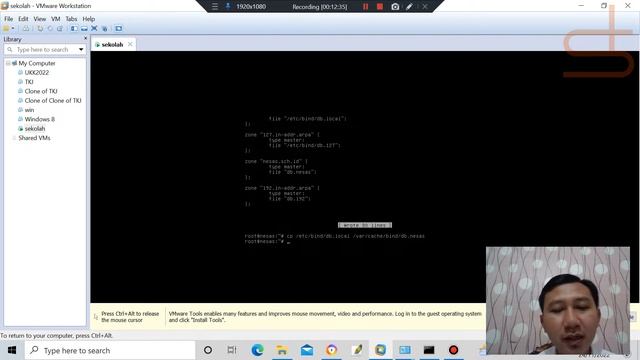This screenshot has width=640, height=360.
Task: Open the File menu
Action: (9, 19)
